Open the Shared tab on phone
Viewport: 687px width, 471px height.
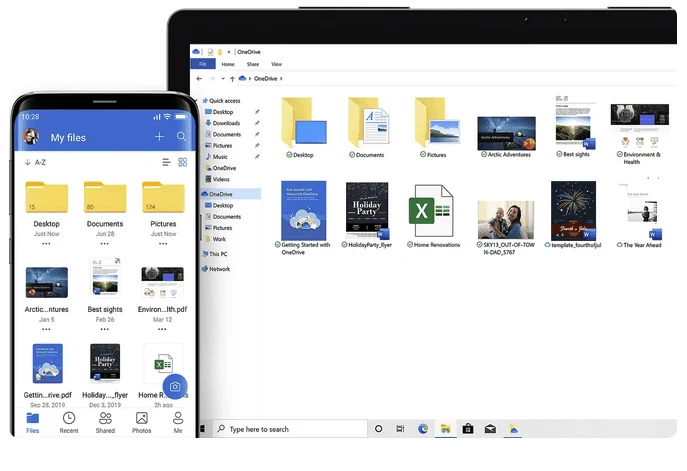point(105,422)
